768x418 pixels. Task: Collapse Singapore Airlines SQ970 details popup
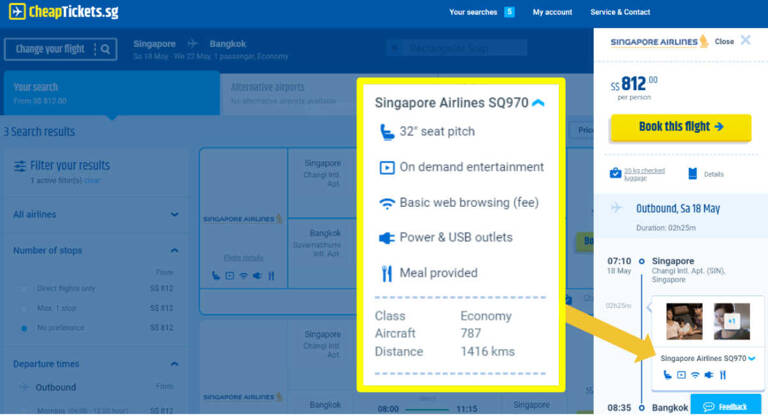(538, 102)
